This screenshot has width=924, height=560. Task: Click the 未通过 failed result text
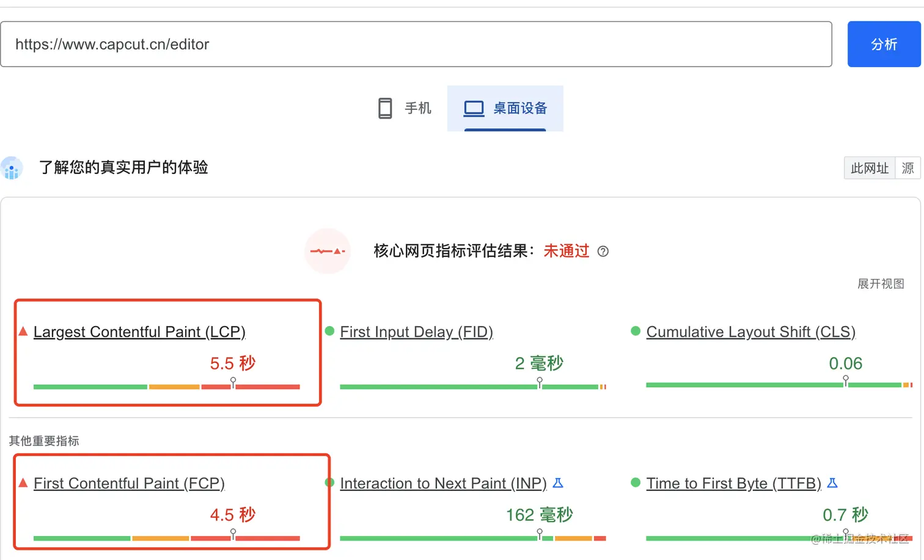coord(566,251)
